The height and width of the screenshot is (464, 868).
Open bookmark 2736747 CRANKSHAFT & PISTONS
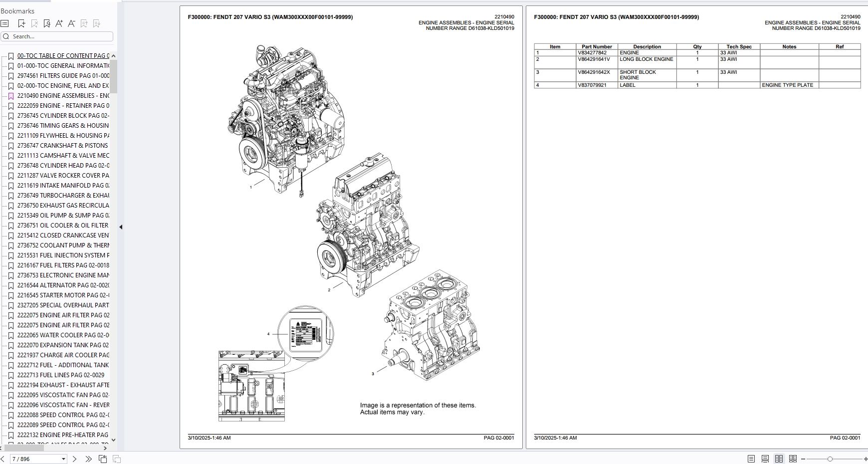point(63,146)
